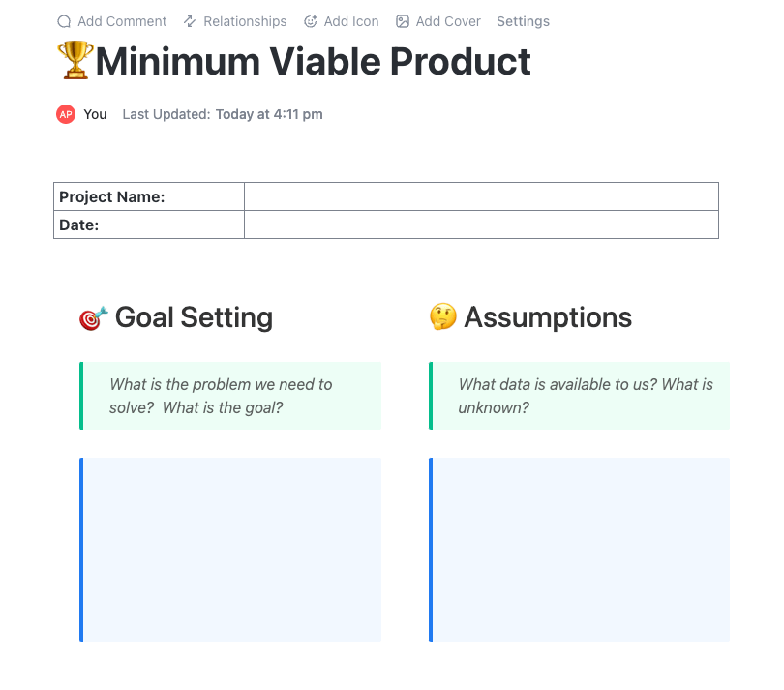The image size is (784, 690).
Task: Click the Goal Setting heading
Action: click(194, 317)
